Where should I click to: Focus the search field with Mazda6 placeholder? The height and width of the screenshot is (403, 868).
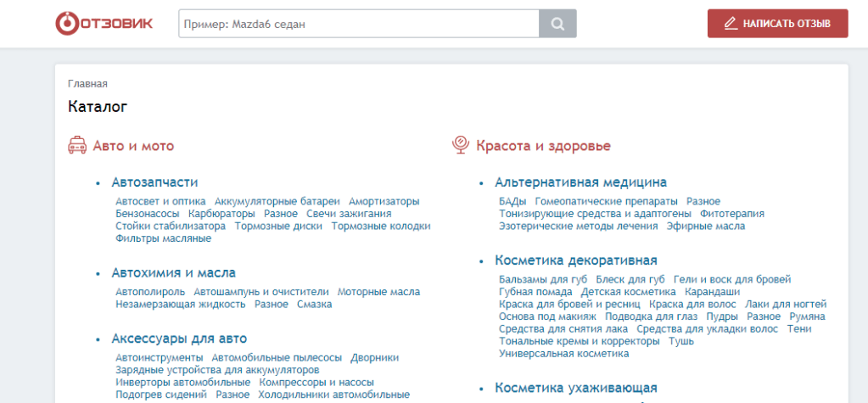(x=358, y=24)
